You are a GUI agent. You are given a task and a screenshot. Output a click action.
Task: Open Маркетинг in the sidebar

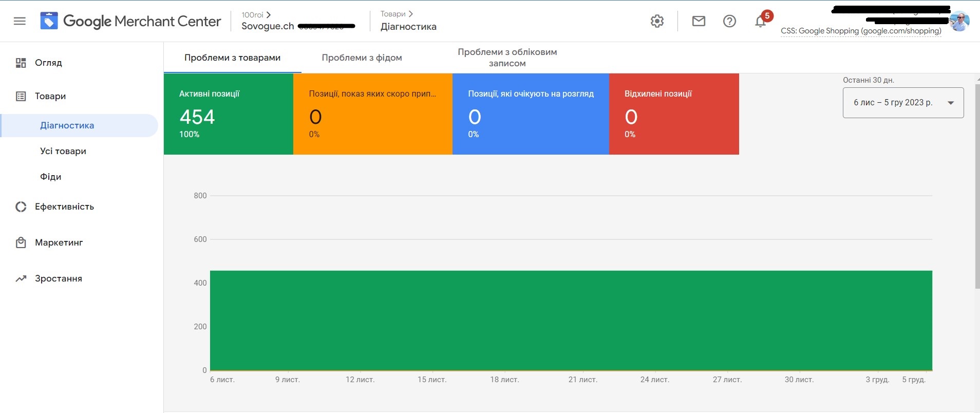pyautogui.click(x=59, y=242)
